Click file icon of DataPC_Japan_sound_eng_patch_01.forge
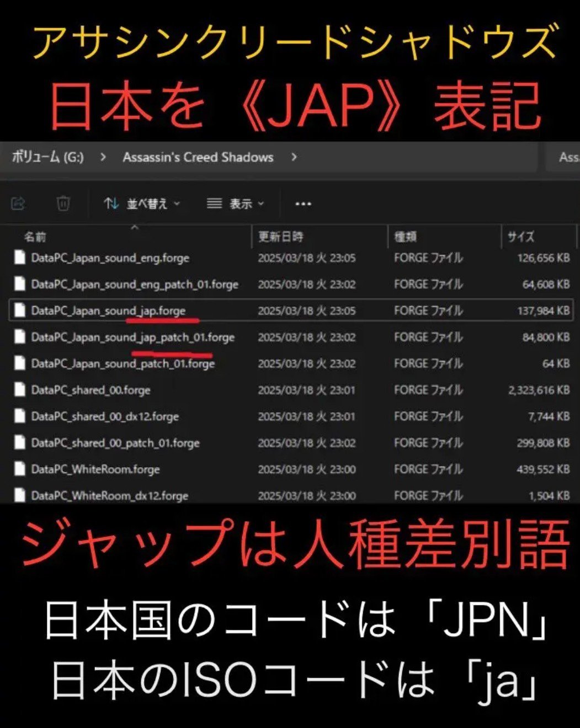 click(x=20, y=284)
